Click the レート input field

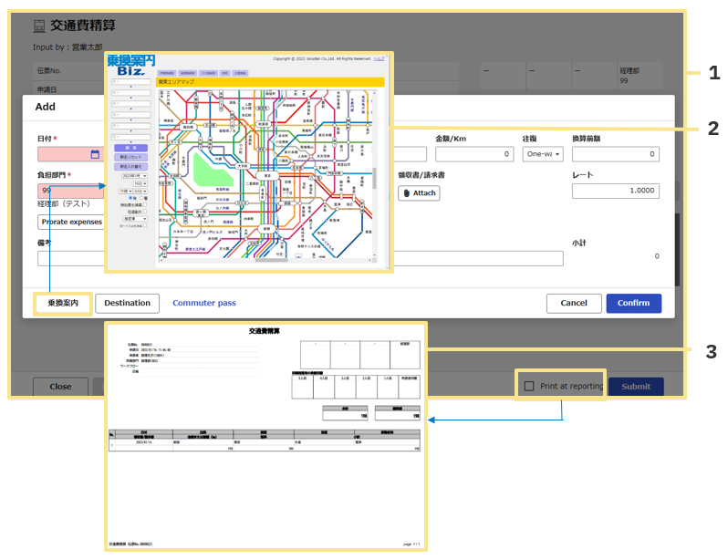pyautogui.click(x=616, y=191)
